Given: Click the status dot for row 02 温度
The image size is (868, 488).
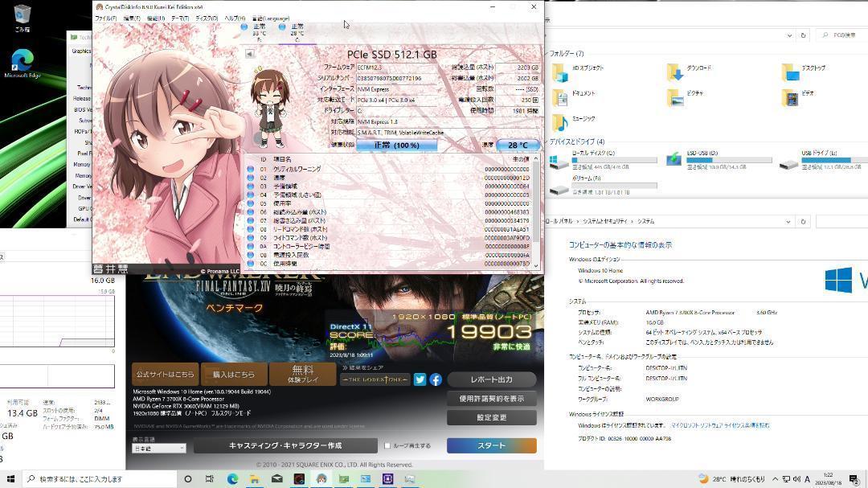Looking at the screenshot, I should pos(251,178).
